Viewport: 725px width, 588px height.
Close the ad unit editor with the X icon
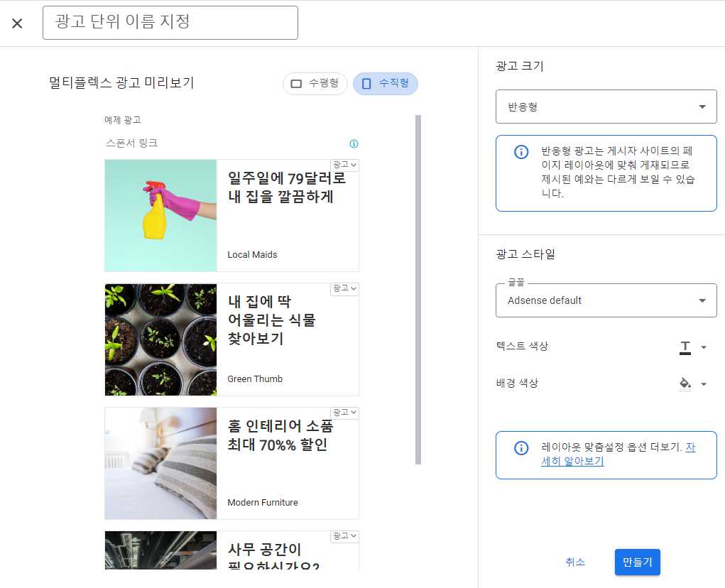[x=17, y=23]
